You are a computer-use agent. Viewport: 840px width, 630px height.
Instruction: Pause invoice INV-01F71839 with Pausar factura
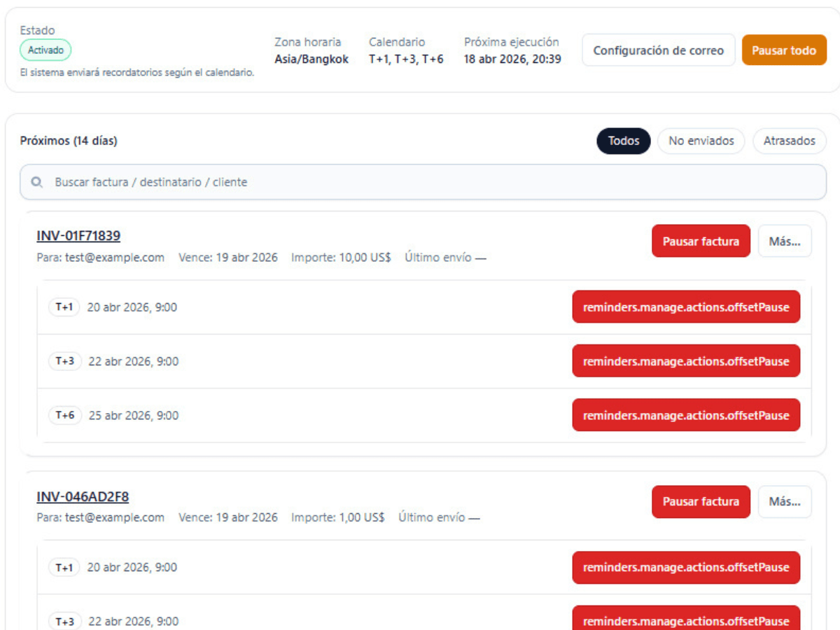pos(701,241)
